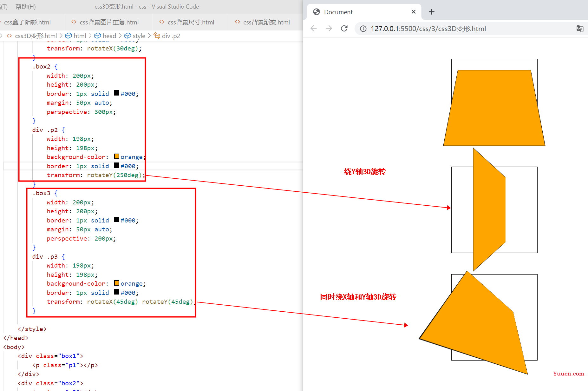Click the '<div class="box1">' line
The width and height of the screenshot is (588, 391).
pyautogui.click(x=50, y=356)
